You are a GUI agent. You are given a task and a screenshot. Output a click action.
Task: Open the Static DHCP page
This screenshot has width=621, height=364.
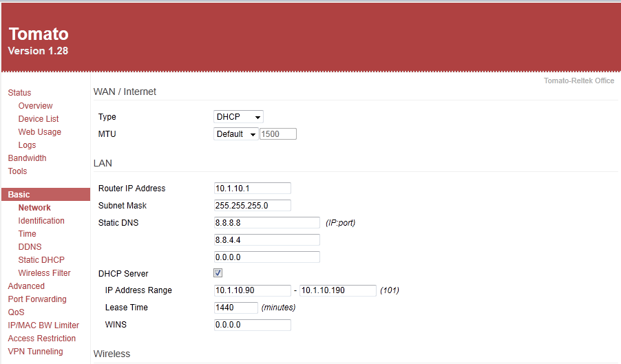coord(41,260)
